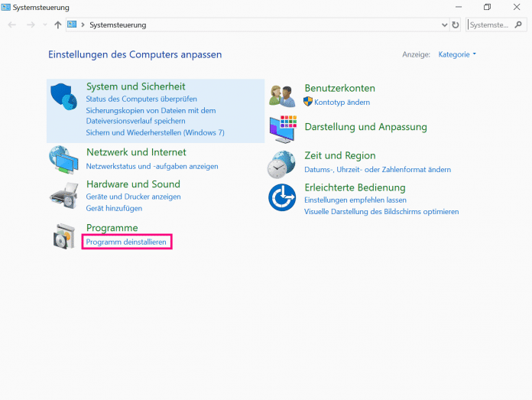The width and height of the screenshot is (532, 400).
Task: Open Hardware und Sound heading
Action: (133, 184)
